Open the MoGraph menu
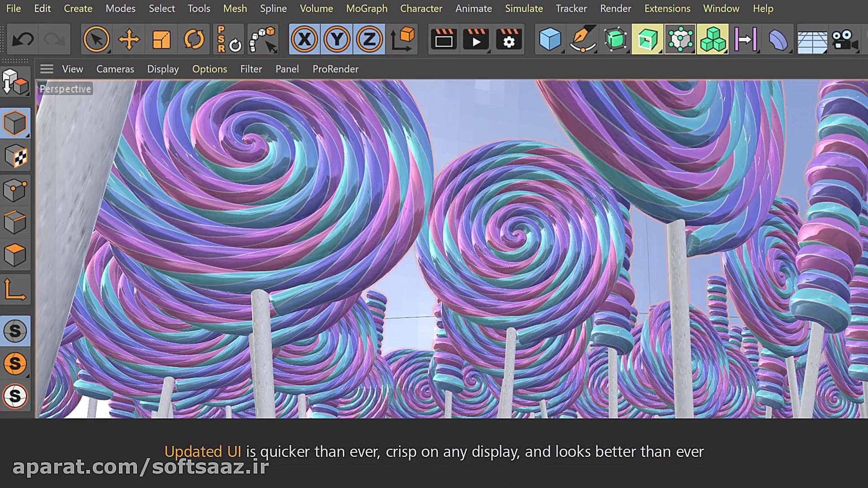The image size is (868, 488). pyautogui.click(x=366, y=8)
